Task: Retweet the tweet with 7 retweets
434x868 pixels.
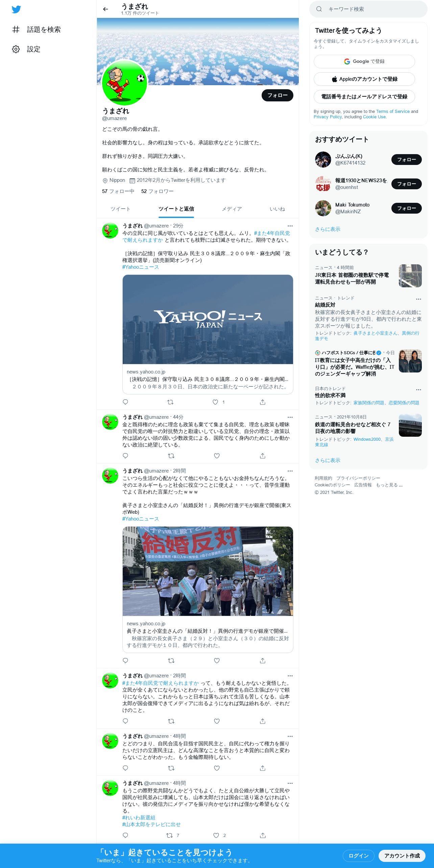Action: [x=170, y=835]
